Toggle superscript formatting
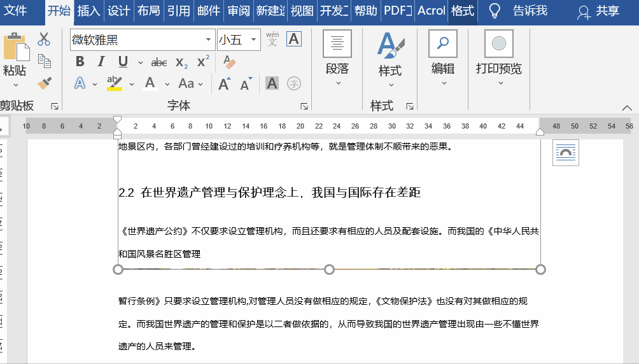This screenshot has height=364, width=639. [x=202, y=61]
